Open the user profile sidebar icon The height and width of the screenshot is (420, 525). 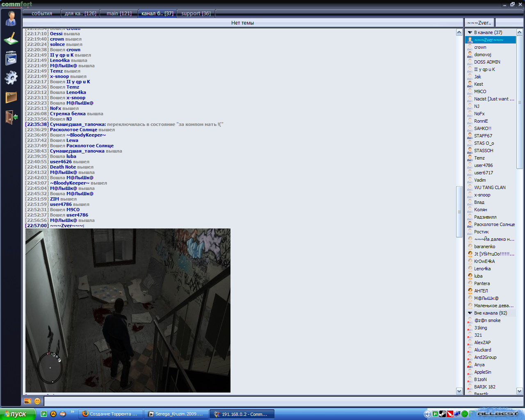[11, 18]
